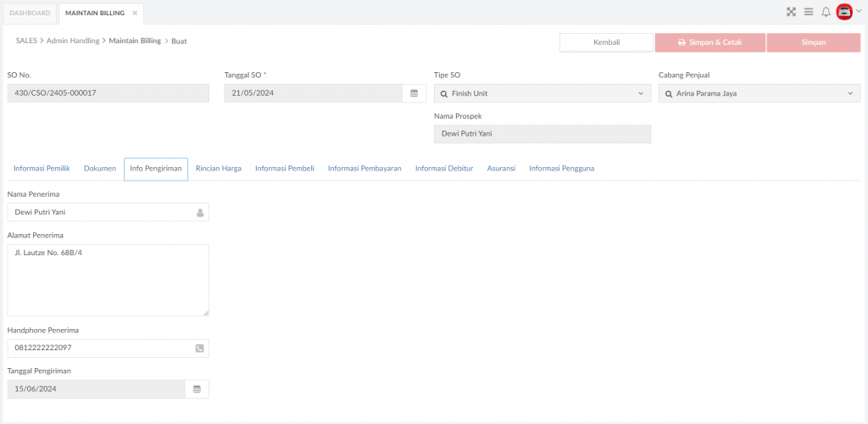Viewport: 868px width, 424px height.
Task: Click the Buat breadcrumb text
Action: [180, 41]
